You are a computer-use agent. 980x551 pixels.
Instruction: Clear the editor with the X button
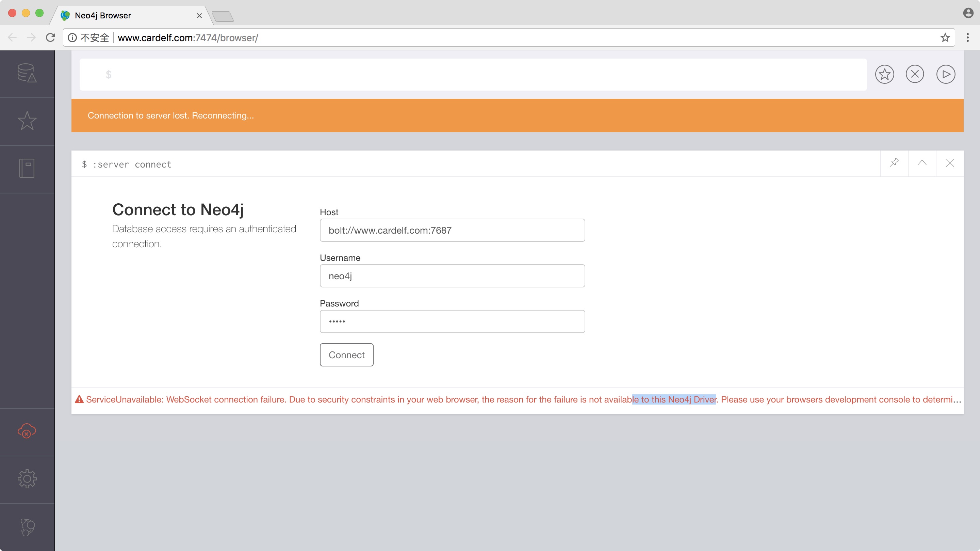915,74
